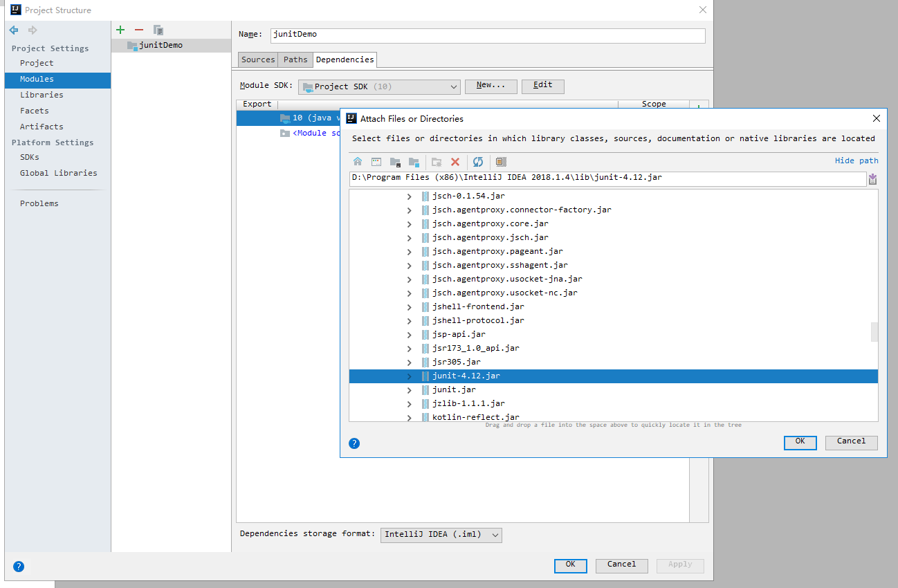Expand jsch.agentproxy.connector-factory.jar
This screenshot has width=898, height=588.
(x=409, y=210)
